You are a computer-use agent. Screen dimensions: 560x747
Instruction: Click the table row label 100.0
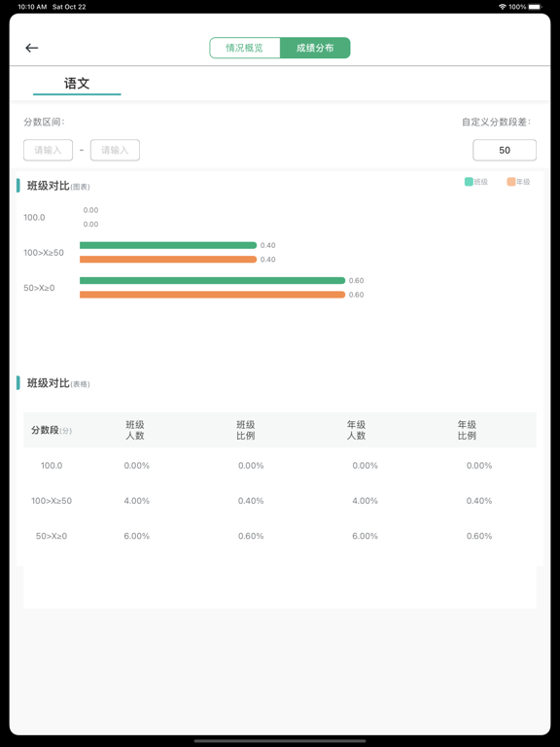click(52, 466)
